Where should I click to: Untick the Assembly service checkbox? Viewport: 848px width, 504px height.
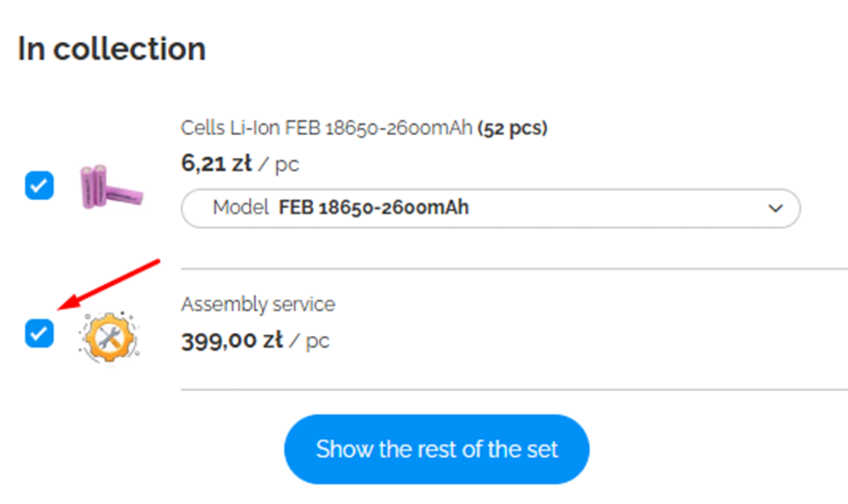pyautogui.click(x=39, y=333)
